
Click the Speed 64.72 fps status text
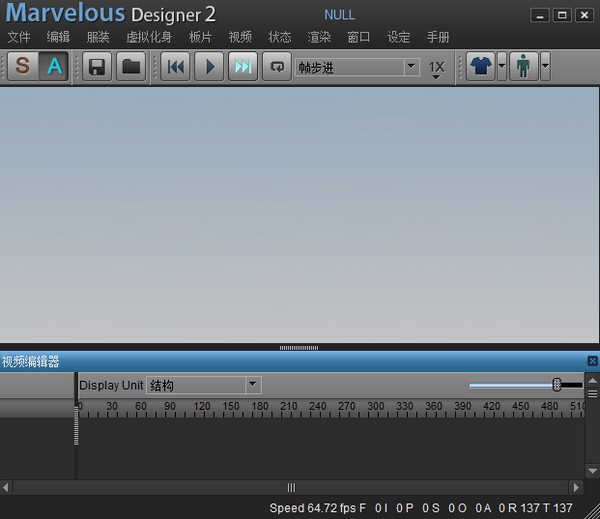313,508
